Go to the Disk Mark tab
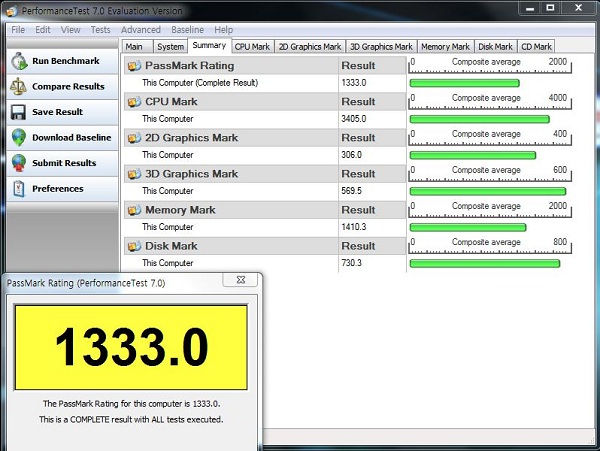 [496, 47]
